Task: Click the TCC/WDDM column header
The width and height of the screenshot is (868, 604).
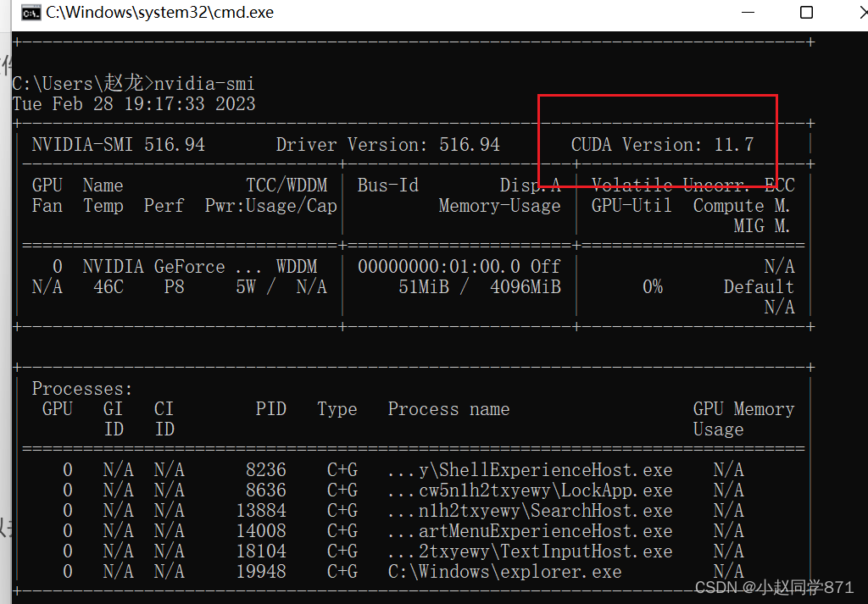Action: tap(287, 186)
